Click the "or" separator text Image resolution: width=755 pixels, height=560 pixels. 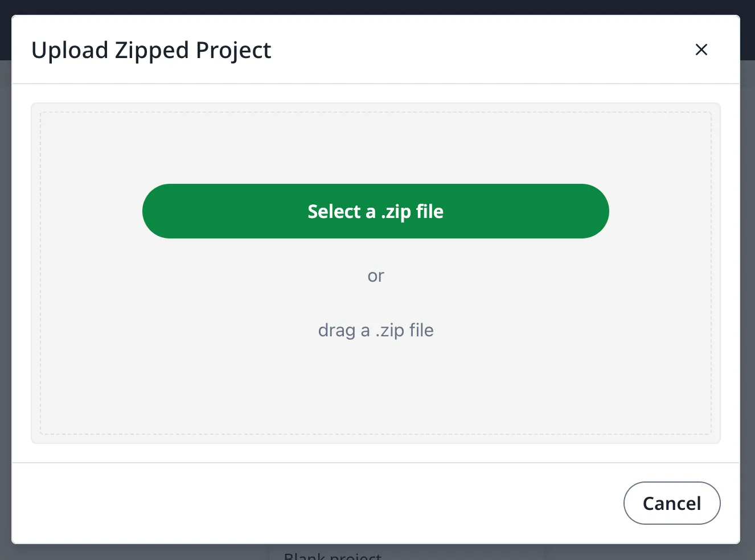[376, 276]
